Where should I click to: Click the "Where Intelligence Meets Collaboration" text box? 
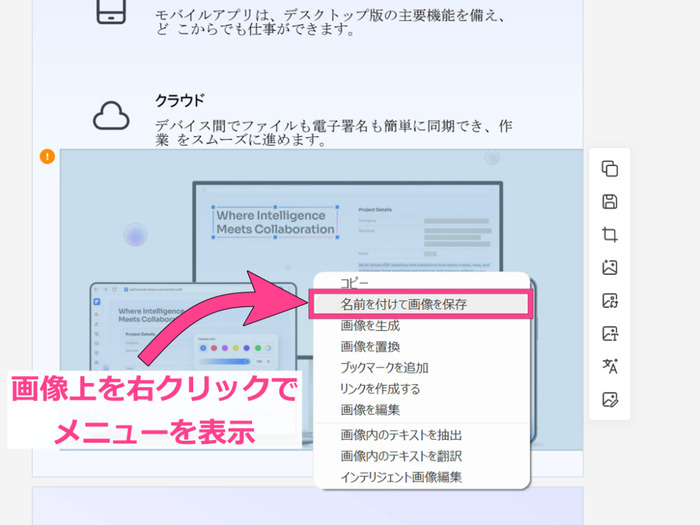[x=275, y=222]
